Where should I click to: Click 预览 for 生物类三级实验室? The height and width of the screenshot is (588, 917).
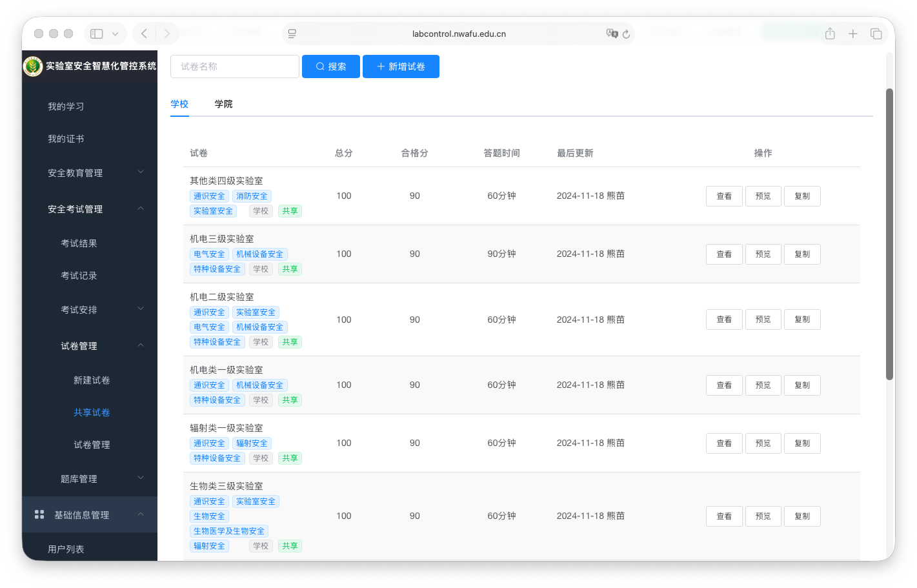click(763, 516)
